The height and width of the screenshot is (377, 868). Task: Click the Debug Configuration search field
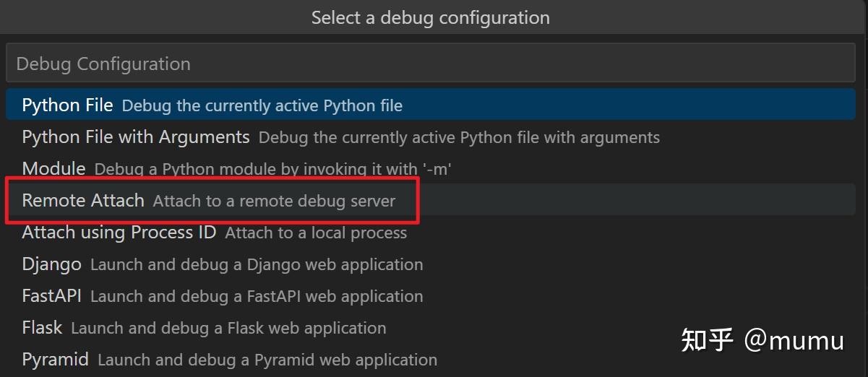pos(430,64)
